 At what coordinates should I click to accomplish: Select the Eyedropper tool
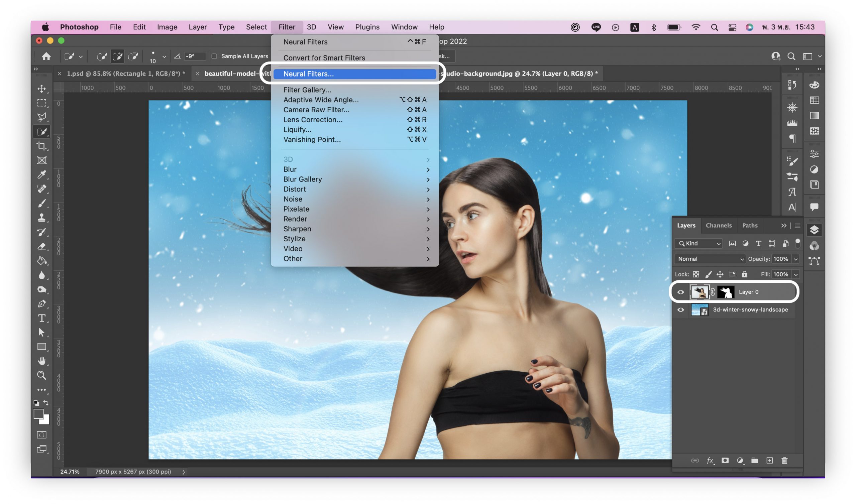tap(42, 174)
